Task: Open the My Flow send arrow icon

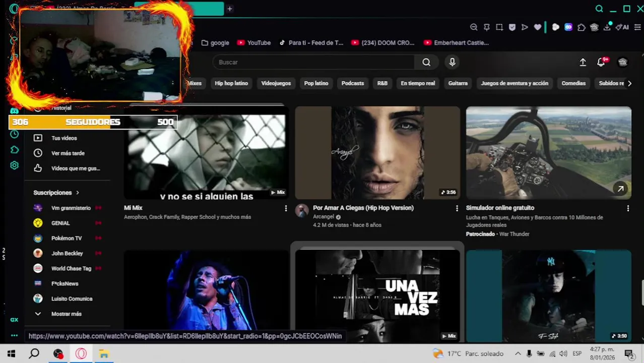Action: [x=525, y=27]
